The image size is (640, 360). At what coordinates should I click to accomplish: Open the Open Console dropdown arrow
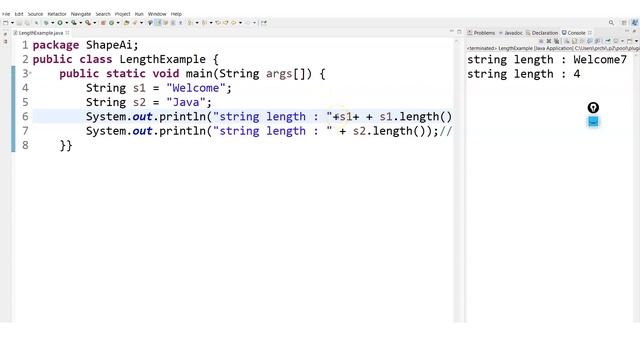[x=637, y=41]
